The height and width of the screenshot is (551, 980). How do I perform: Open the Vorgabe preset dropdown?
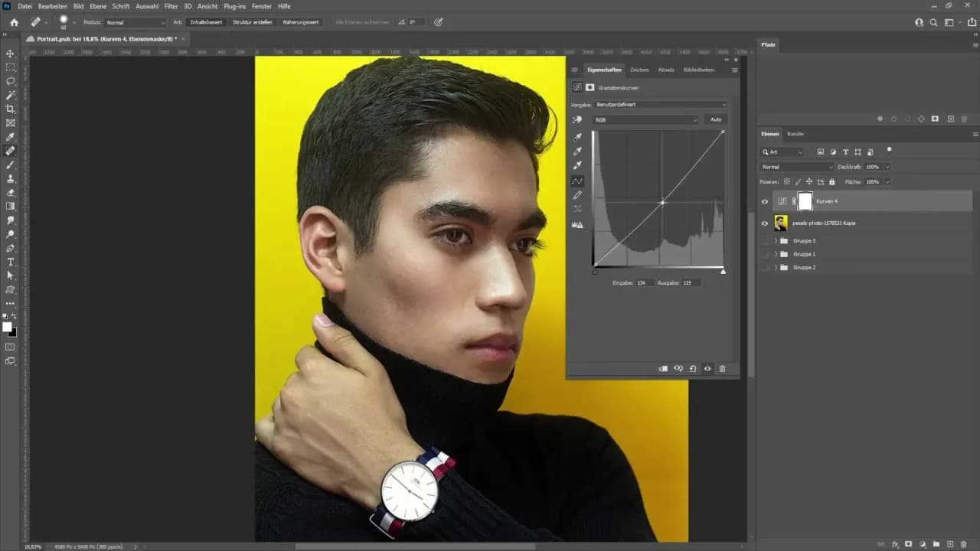[x=661, y=104]
